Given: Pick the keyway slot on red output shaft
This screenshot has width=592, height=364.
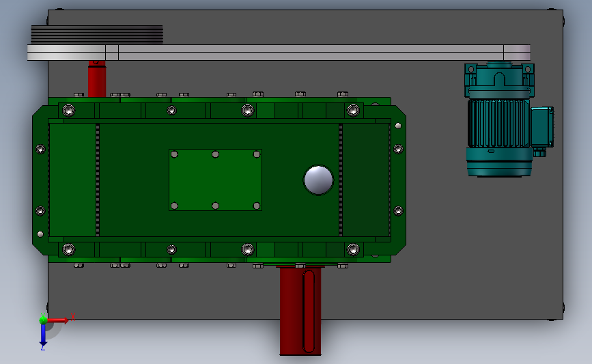Looking at the screenshot, I should tap(309, 311).
